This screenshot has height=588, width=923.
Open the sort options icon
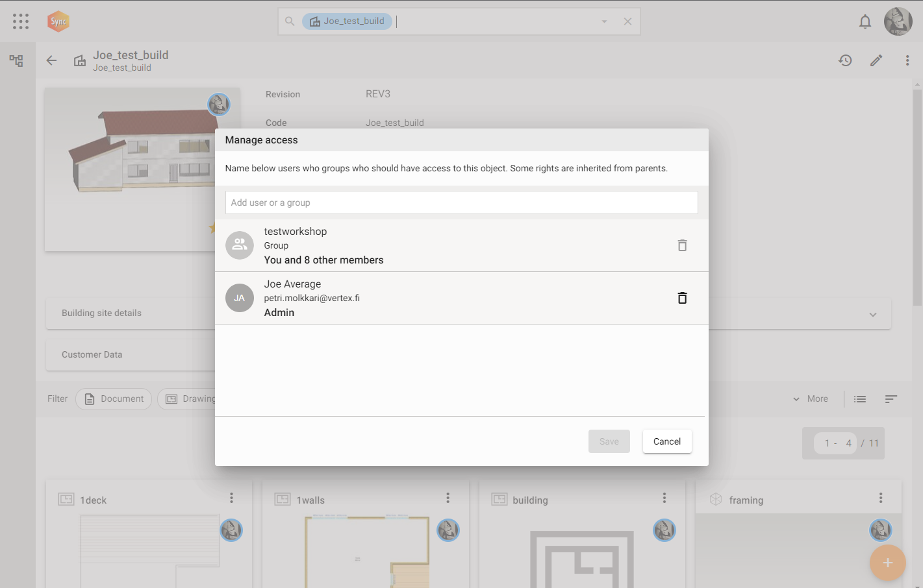click(891, 399)
